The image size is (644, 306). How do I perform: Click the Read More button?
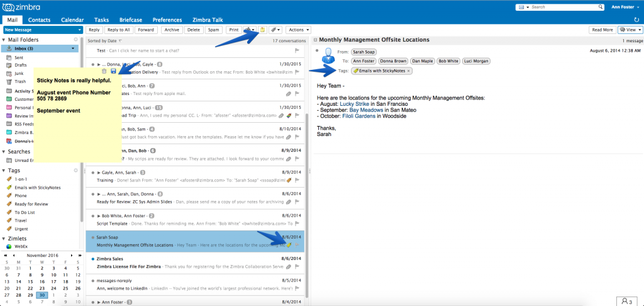pos(602,30)
